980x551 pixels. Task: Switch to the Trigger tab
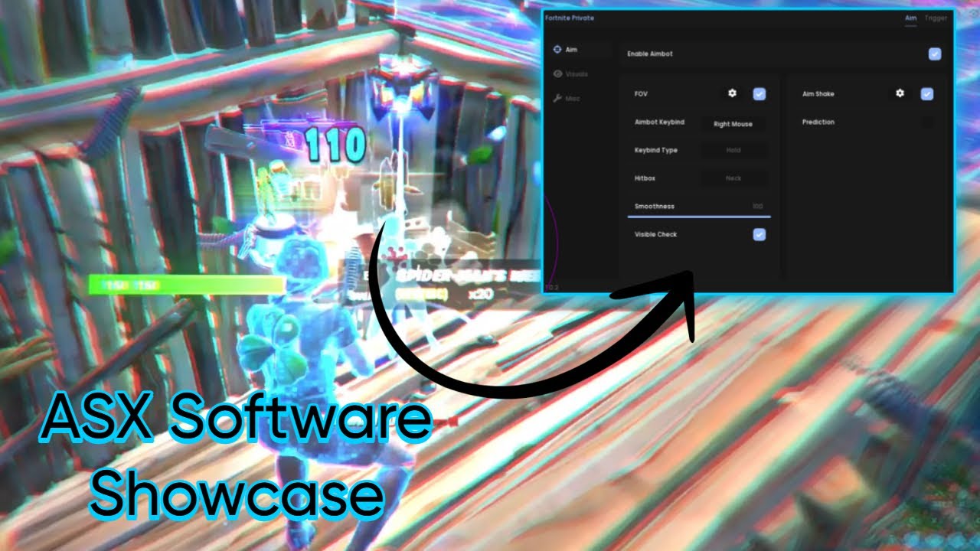(936, 18)
